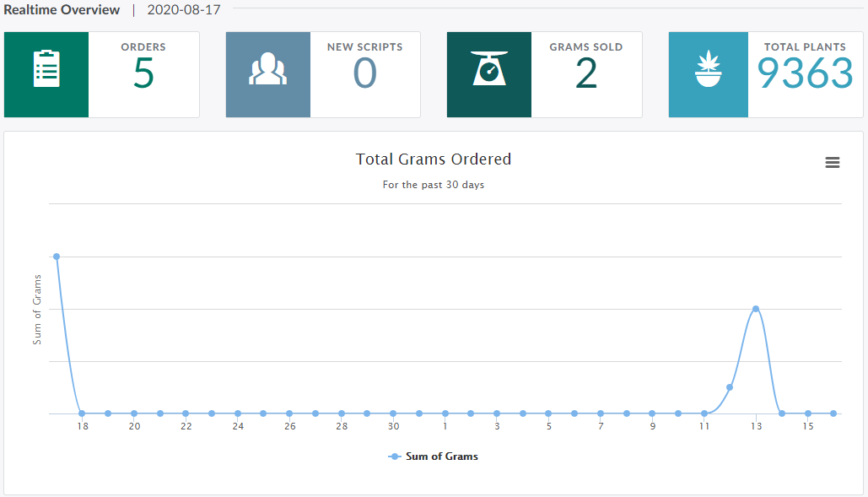
Task: Click the Total Grams Ordered chart title
Action: pyautogui.click(x=434, y=159)
